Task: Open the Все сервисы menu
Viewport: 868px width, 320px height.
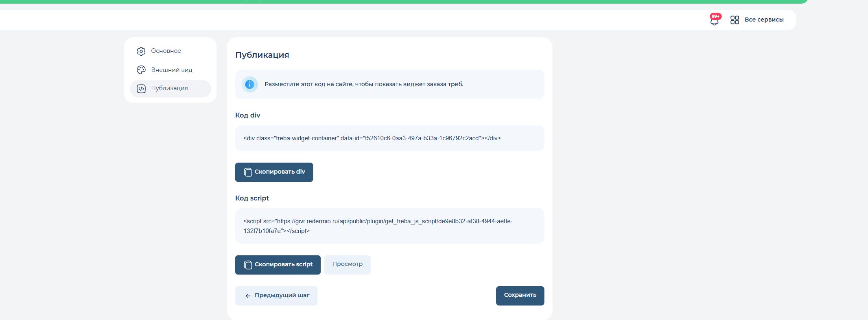Action: tap(757, 20)
